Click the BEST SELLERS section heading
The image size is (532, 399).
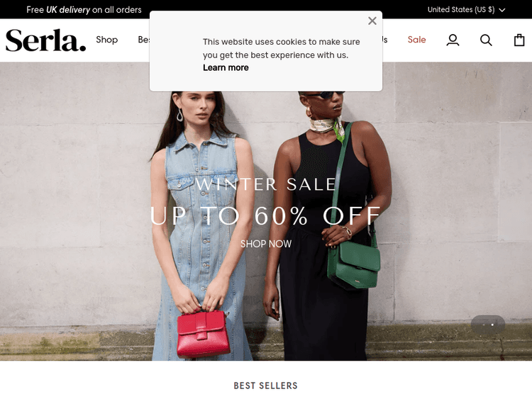pyautogui.click(x=266, y=386)
